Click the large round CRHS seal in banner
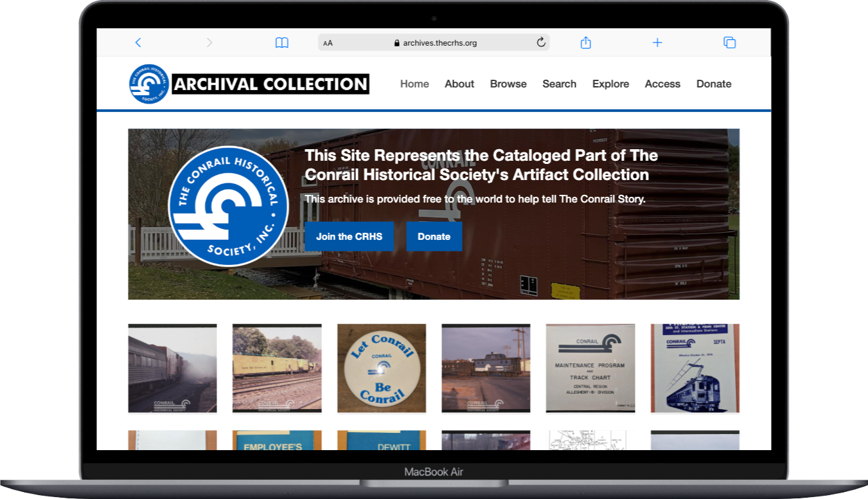This screenshot has height=499, width=868. [228, 206]
